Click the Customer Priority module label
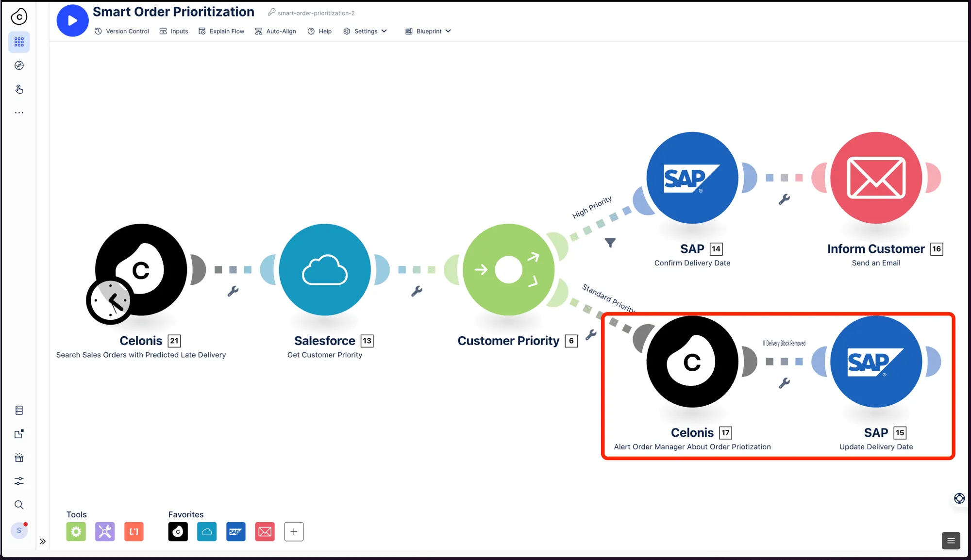 508,341
